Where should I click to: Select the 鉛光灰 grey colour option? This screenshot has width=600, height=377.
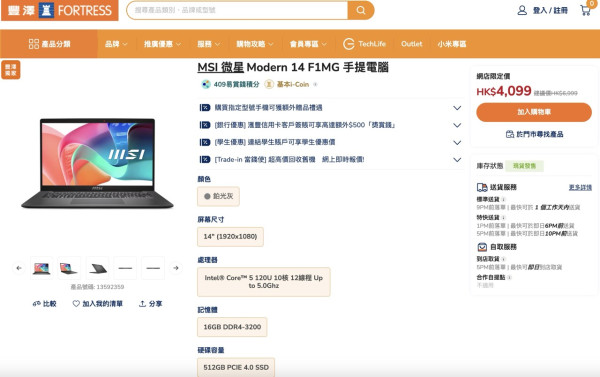(x=218, y=196)
